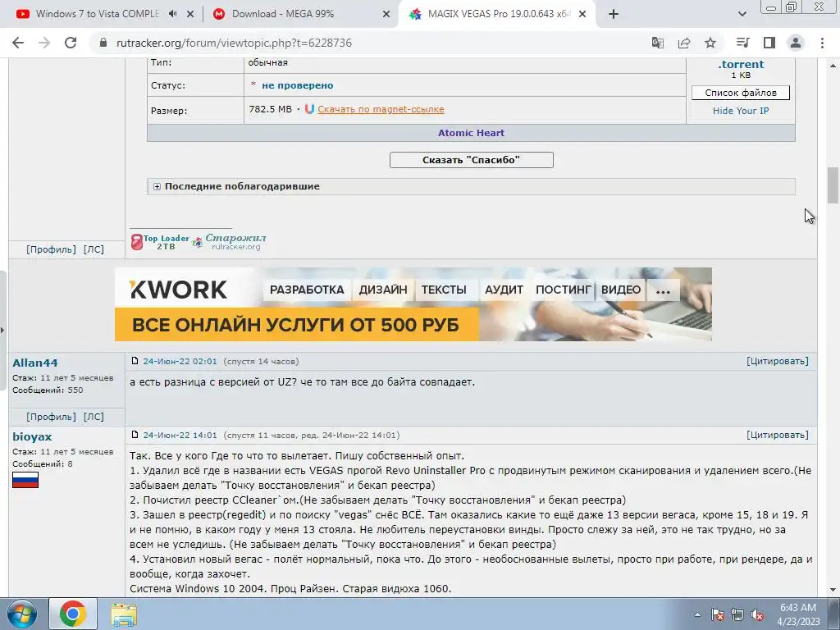Click the address bar URL
Image resolution: width=840 pixels, height=630 pixels.
tap(234, 43)
